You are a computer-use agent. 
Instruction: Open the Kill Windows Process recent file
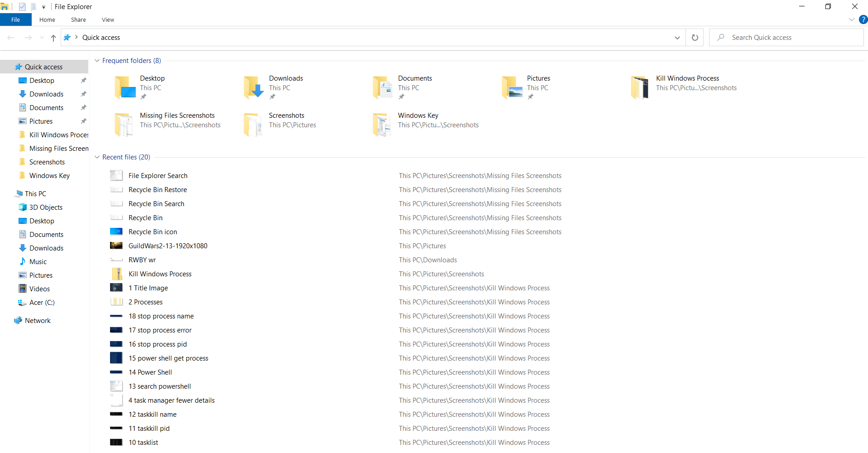(x=159, y=274)
